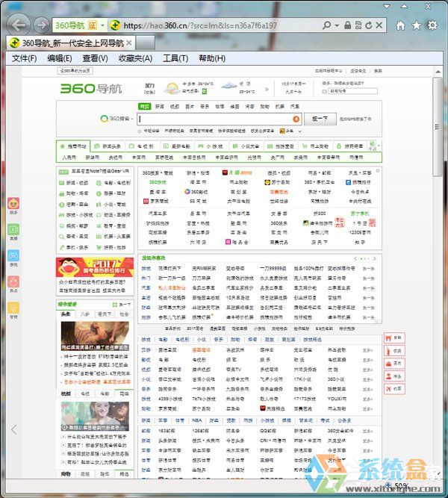This screenshot has width=448, height=498.
Task: Open the 京东商城 site link
Action: (x=158, y=202)
